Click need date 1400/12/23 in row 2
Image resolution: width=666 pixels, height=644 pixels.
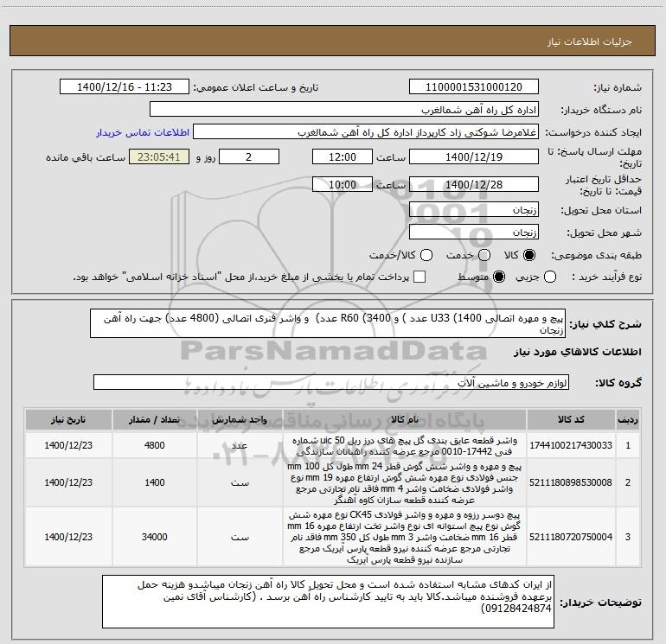click(68, 482)
